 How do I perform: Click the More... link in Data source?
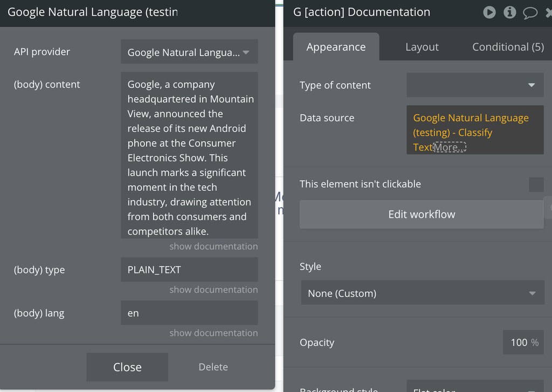450,147
